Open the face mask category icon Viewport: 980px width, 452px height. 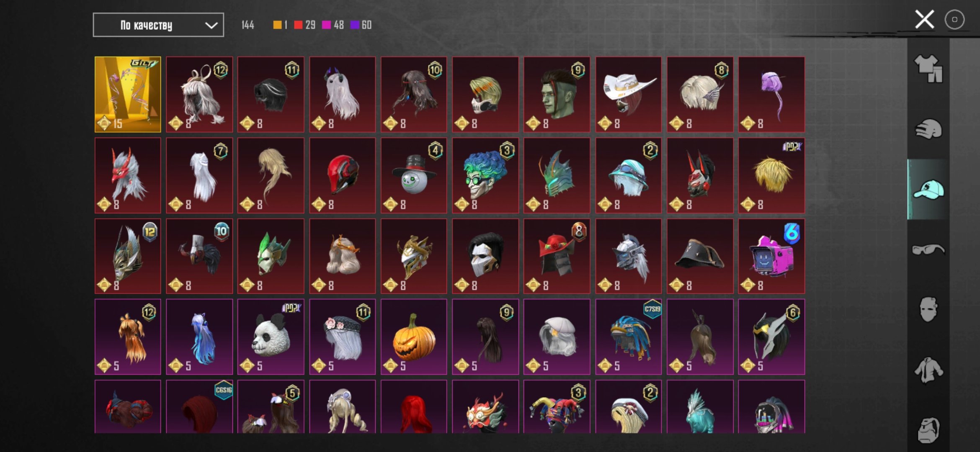928,310
